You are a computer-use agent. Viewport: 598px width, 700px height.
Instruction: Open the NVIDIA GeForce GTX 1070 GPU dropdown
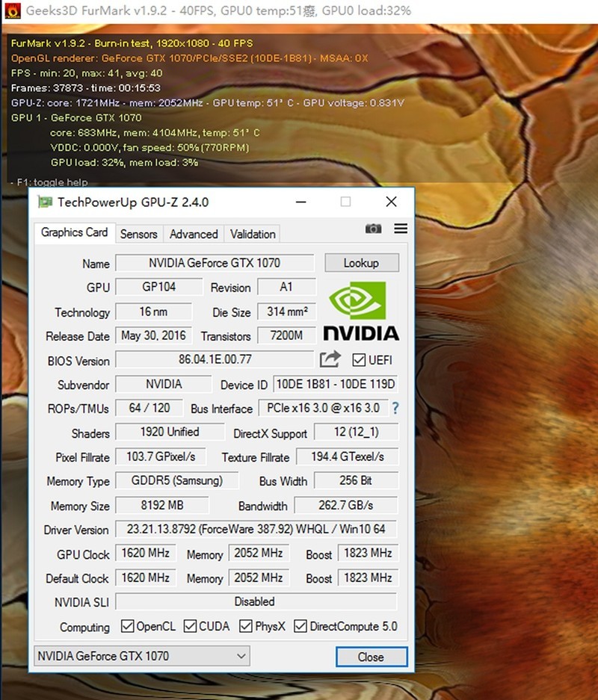tap(141, 656)
